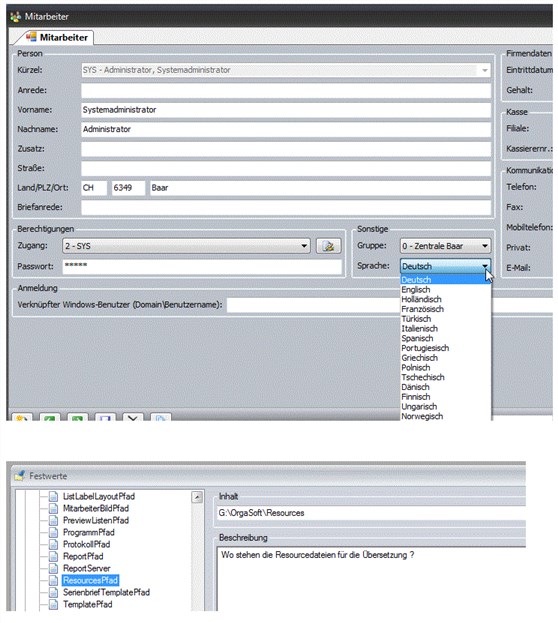Click the Mitarbeiter window title icon
The height and width of the screenshot is (623, 558).
(x=16, y=17)
